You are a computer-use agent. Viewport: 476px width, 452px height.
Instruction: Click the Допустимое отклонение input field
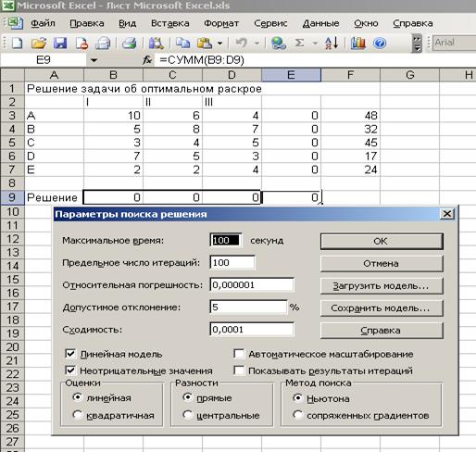[248, 308]
